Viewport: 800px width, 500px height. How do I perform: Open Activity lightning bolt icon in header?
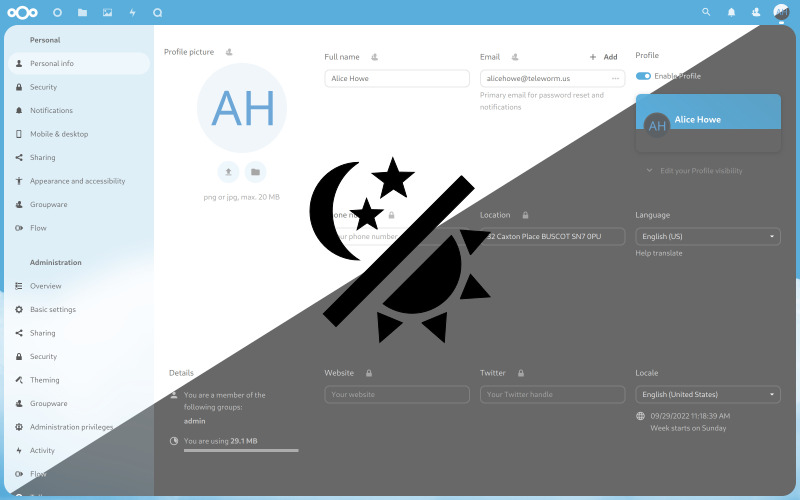[132, 13]
